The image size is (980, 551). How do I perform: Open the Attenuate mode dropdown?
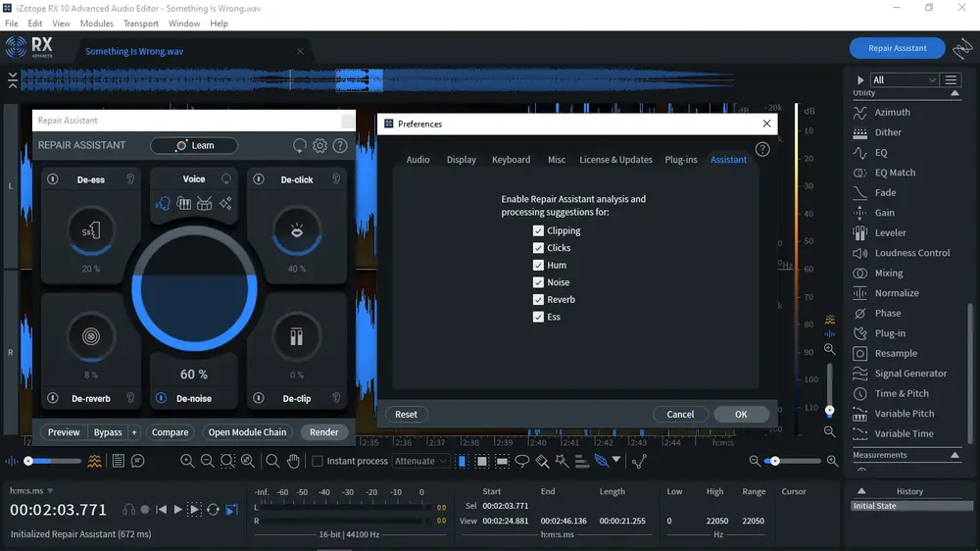[x=420, y=462]
